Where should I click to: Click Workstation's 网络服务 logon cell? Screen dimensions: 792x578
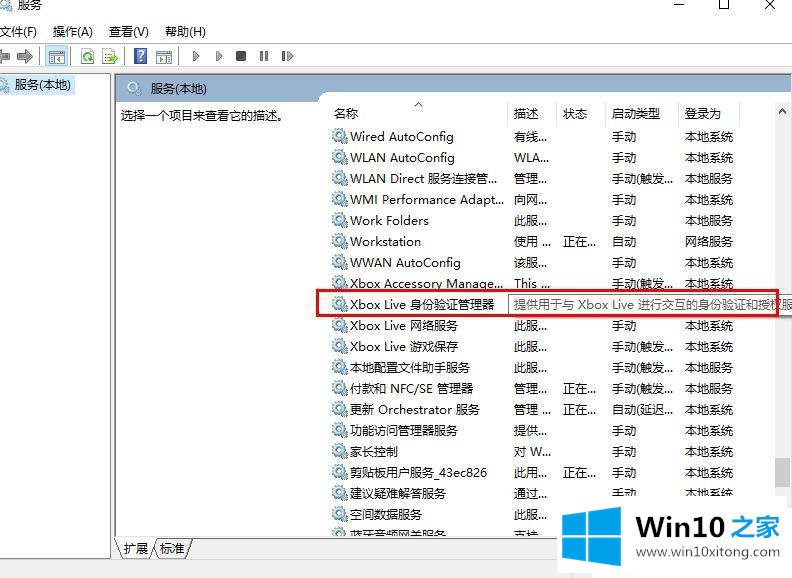click(709, 242)
